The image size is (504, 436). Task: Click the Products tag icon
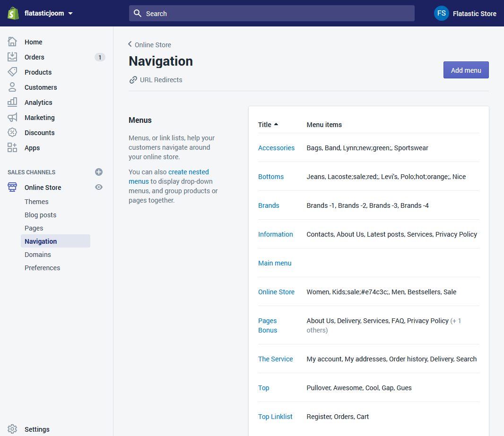tap(12, 72)
